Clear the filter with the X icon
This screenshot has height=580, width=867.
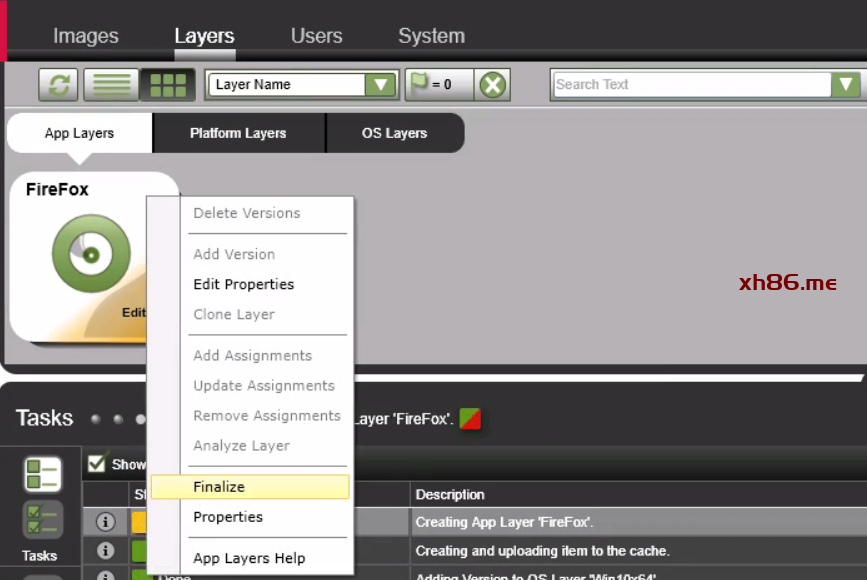tap(492, 85)
